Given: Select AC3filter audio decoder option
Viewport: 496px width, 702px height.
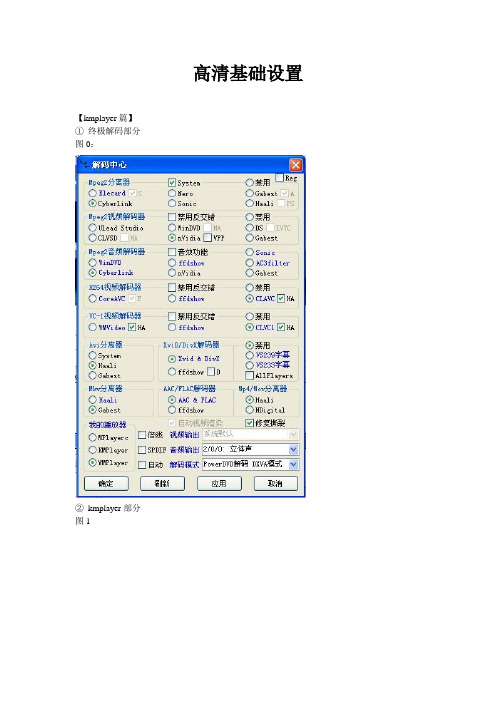Looking at the screenshot, I should 249,263.
